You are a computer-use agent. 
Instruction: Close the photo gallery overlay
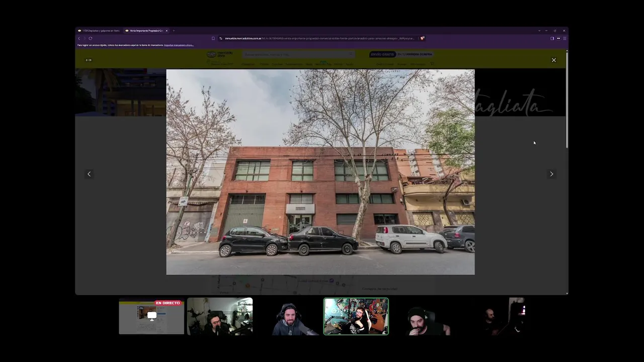[554, 60]
